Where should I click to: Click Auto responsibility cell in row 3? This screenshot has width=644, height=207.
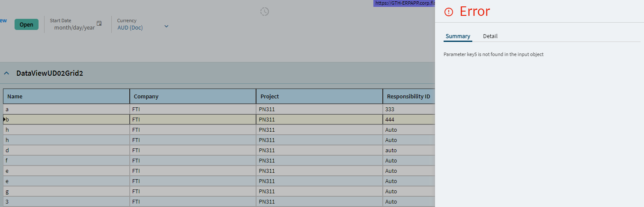click(409, 201)
